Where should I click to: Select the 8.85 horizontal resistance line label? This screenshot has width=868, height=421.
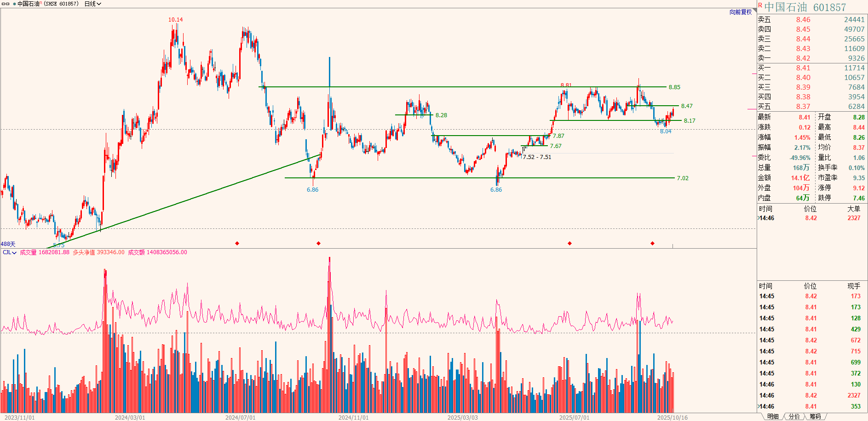coord(674,87)
